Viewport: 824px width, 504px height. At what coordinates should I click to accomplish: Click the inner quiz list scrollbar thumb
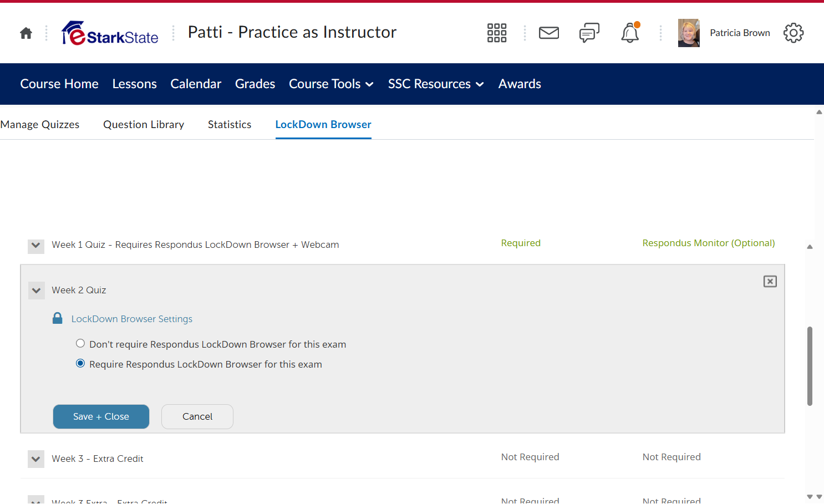(x=810, y=366)
